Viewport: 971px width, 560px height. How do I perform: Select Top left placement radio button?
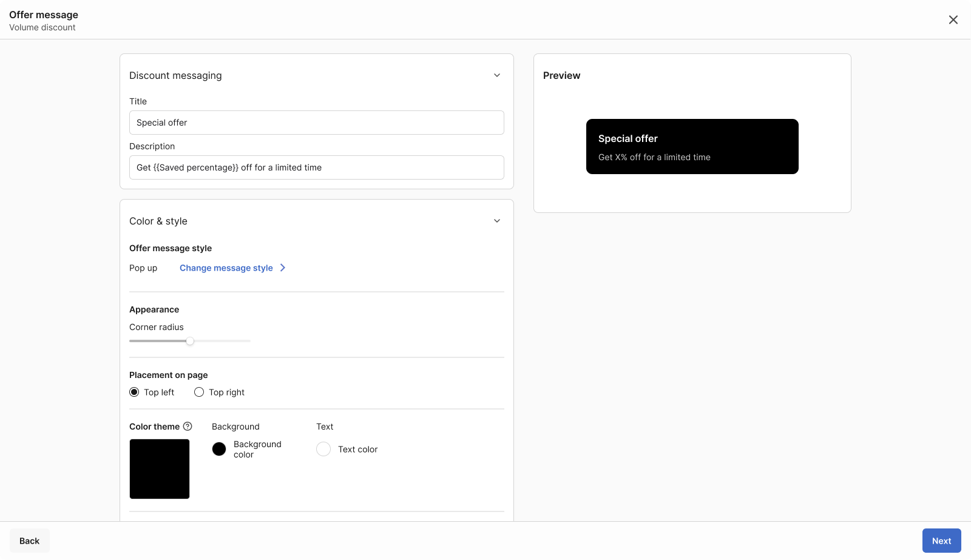tap(134, 392)
